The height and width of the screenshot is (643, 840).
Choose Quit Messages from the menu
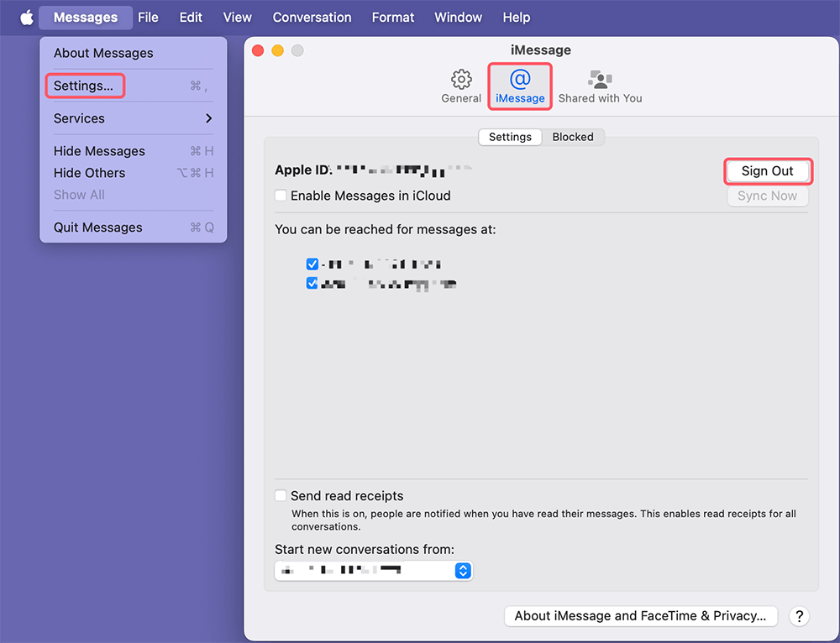(x=98, y=227)
